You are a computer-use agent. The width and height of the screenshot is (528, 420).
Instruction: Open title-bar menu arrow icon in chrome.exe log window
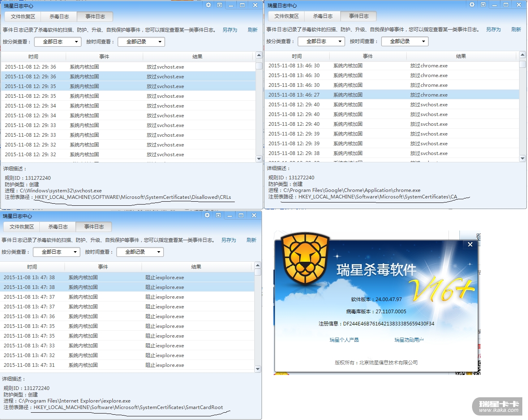click(483, 4)
